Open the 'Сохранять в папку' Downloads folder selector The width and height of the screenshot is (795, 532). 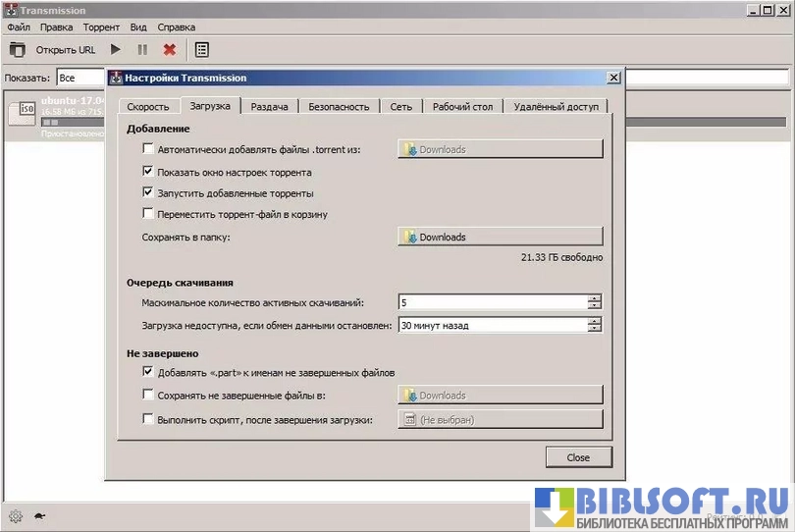coord(500,237)
